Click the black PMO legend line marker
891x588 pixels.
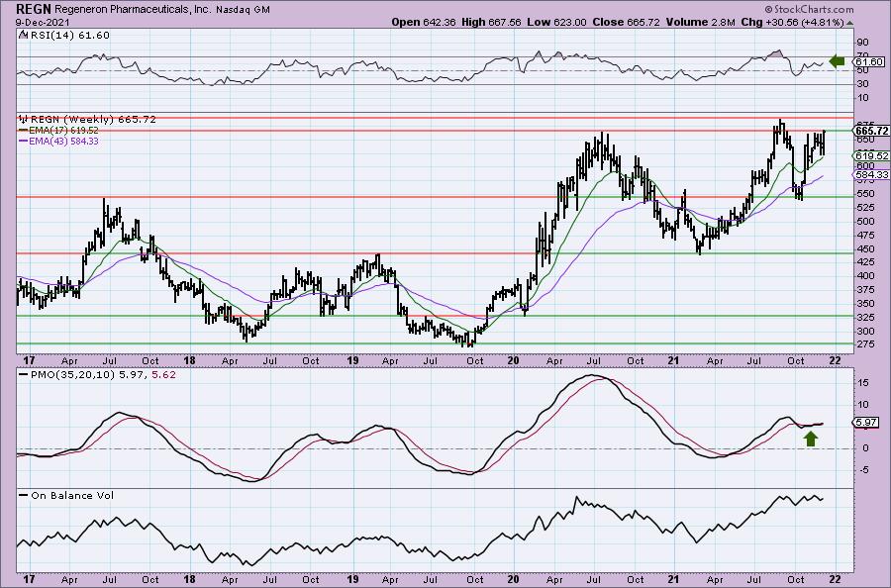pos(24,375)
